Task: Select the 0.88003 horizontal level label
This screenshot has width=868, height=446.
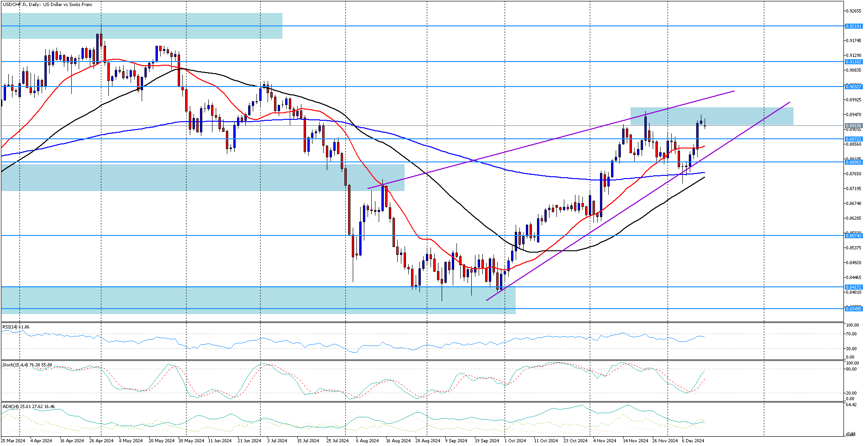Action: click(853, 162)
